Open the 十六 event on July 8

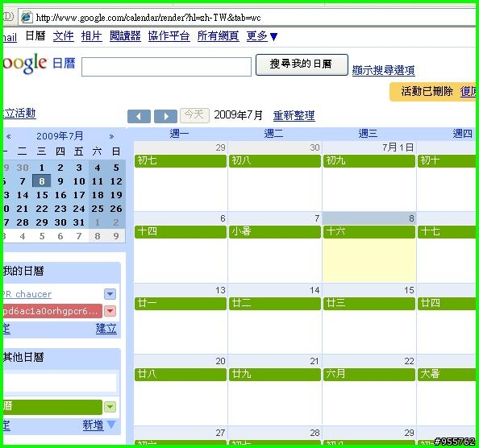tap(369, 232)
